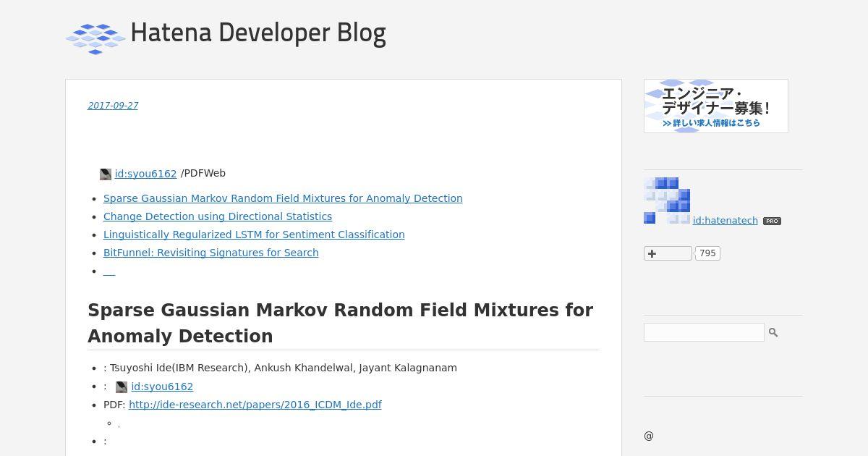Click the syou6162 avatar icon in bullet list
Viewport: 868px width, 456px height.
122,387
